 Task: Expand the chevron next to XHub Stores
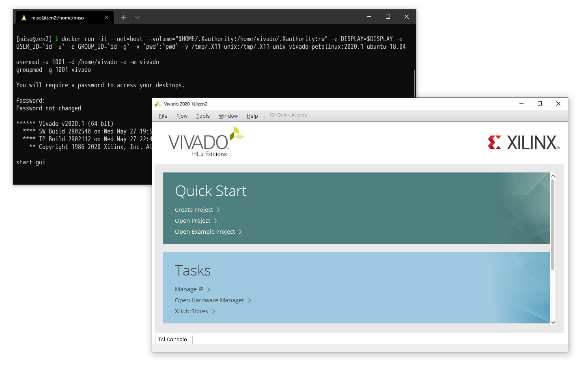point(213,311)
